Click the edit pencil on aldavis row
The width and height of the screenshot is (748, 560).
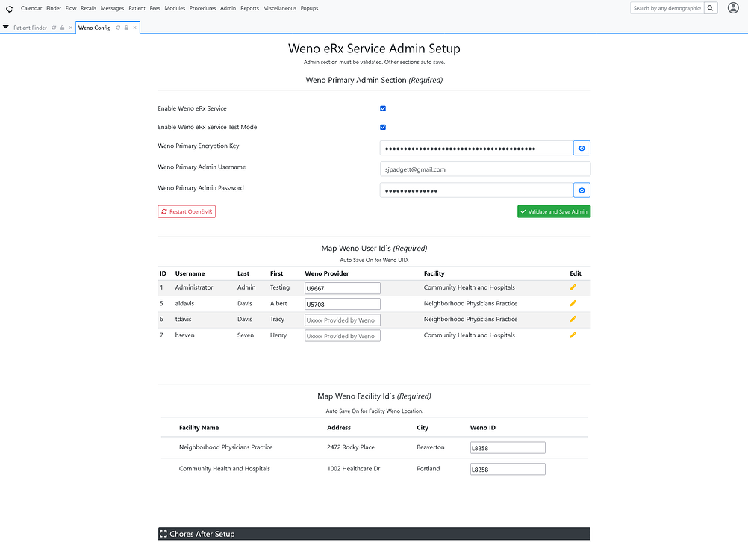pos(573,303)
